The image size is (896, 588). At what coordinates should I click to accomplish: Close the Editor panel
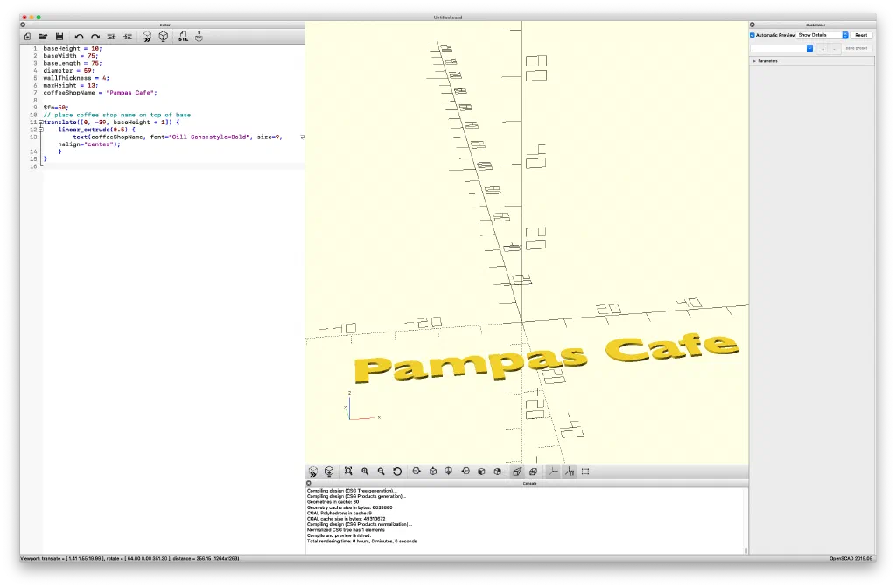point(23,24)
